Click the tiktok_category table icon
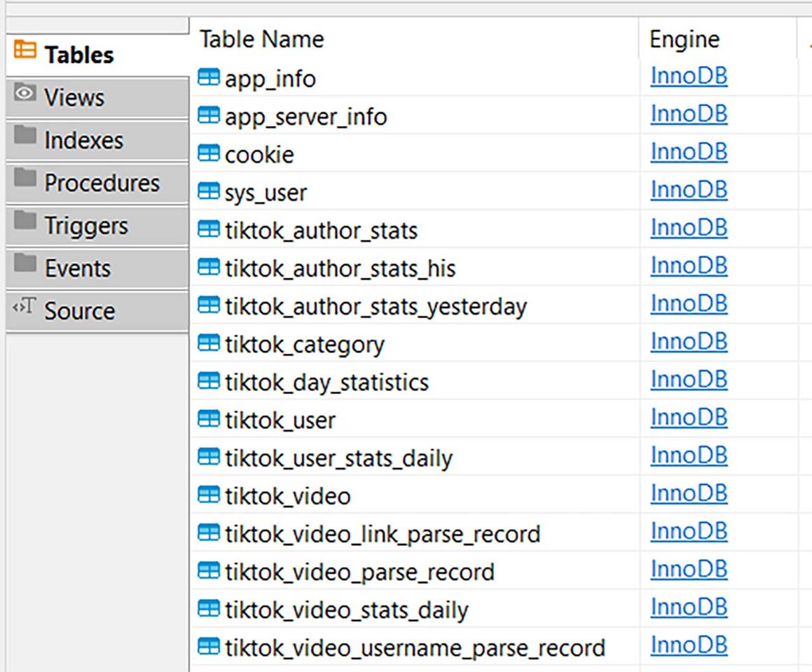Image resolution: width=812 pixels, height=672 pixels. click(x=209, y=343)
